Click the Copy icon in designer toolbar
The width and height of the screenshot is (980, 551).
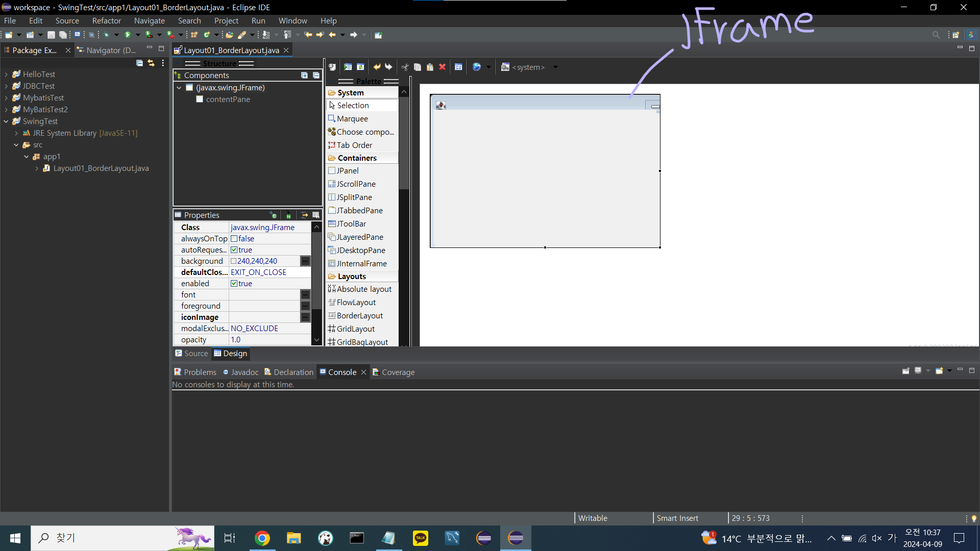pyautogui.click(x=418, y=67)
